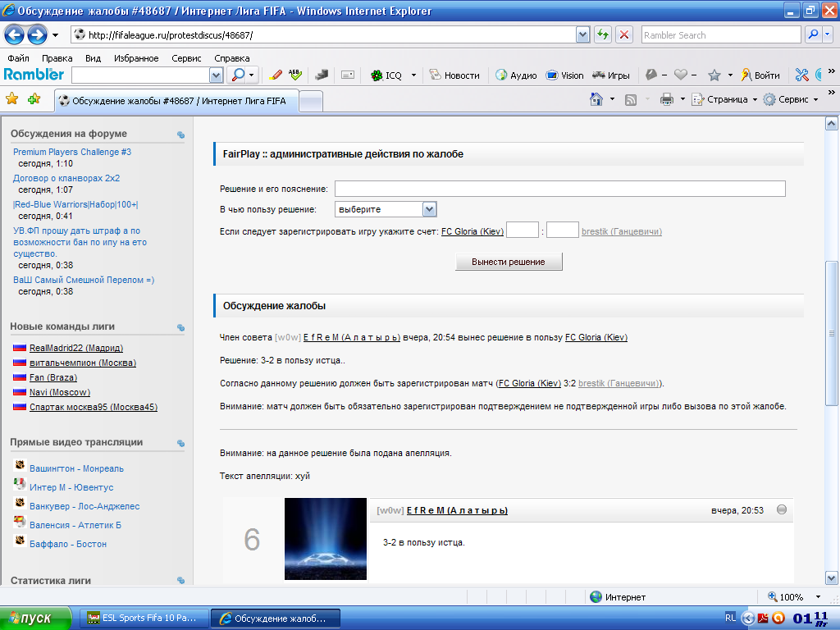Open the recent pages dropdown next to Forward

pos(55,36)
